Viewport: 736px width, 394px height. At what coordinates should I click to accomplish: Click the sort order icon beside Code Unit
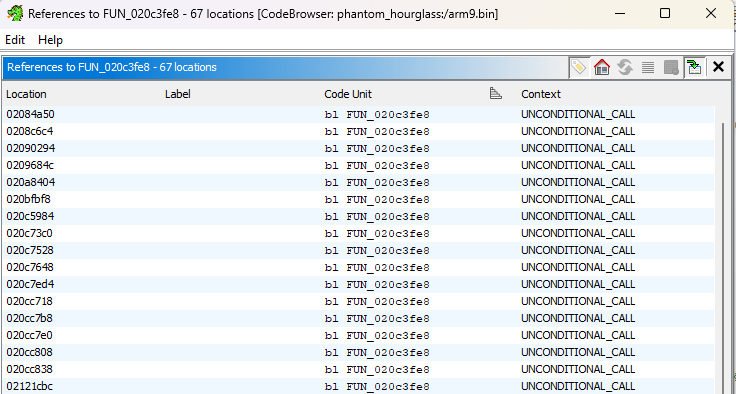(496, 93)
